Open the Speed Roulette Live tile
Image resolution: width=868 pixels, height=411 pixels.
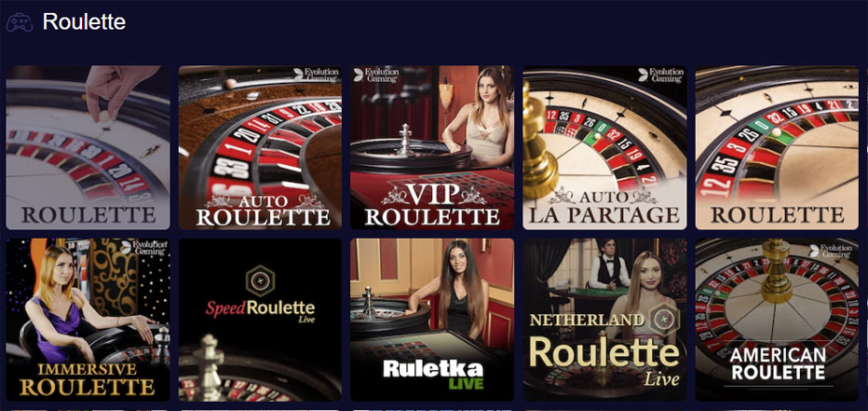260,320
